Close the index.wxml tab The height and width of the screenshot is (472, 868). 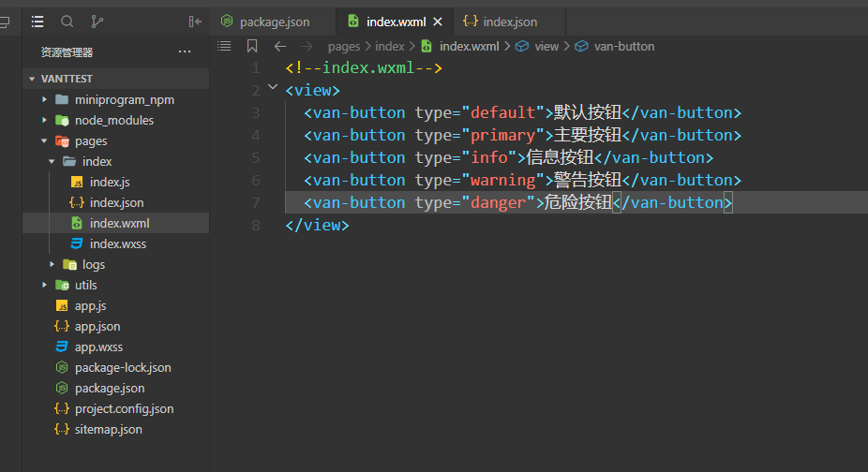438,22
